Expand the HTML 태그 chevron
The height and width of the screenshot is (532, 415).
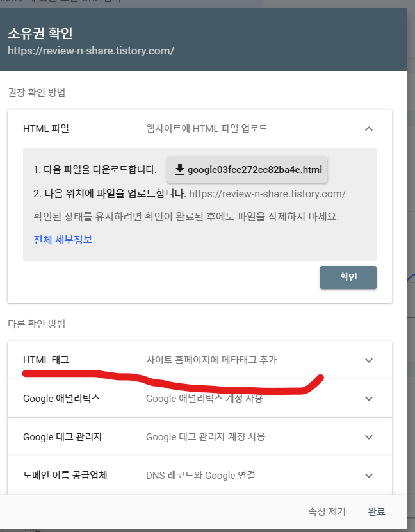tap(369, 360)
